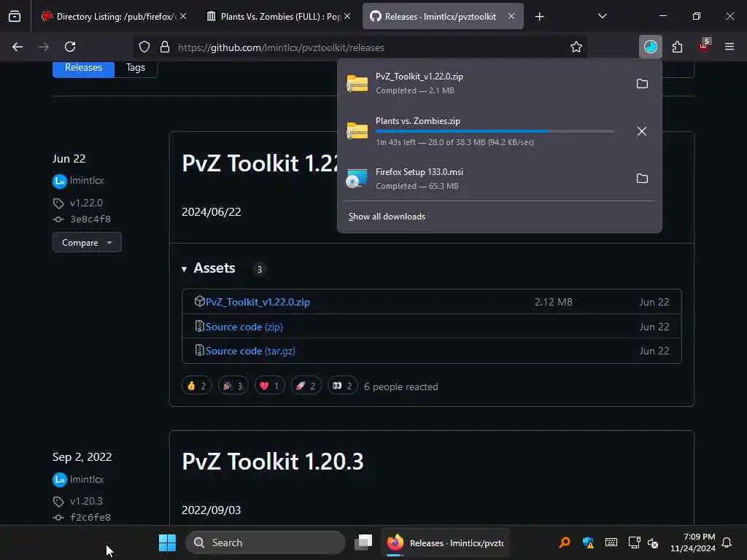Switch to Plants Vs. Zombies (FULL) tab

(x=278, y=17)
